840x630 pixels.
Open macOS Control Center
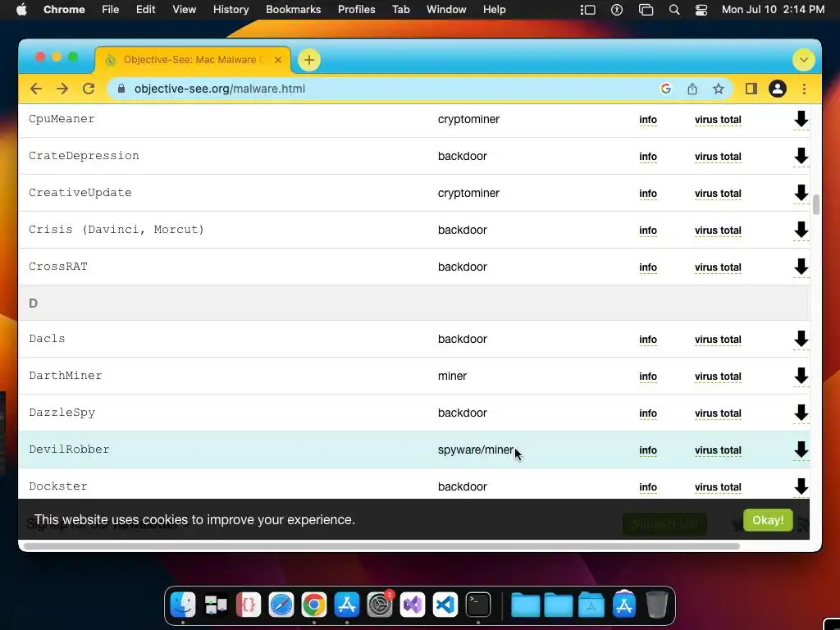pyautogui.click(x=701, y=10)
